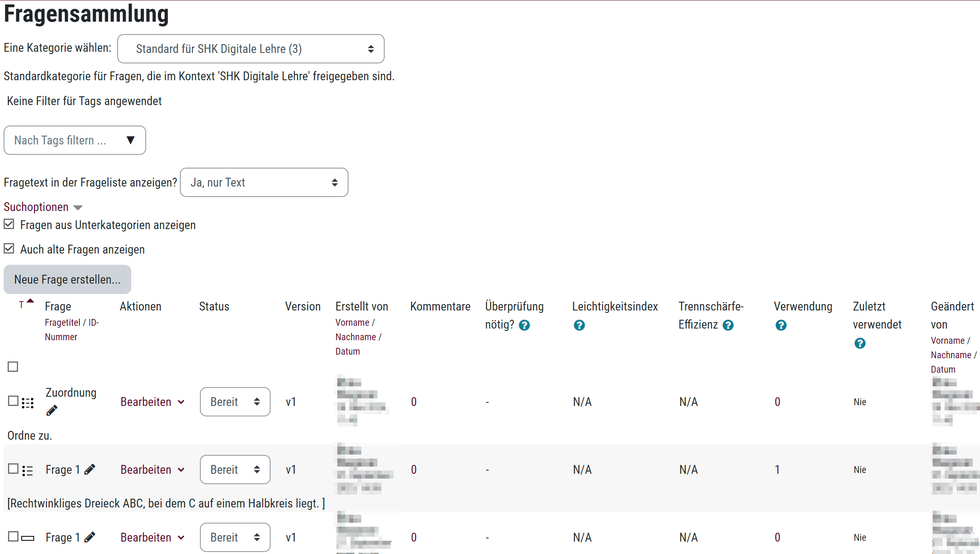
Task: Click pencil icon under Zuordnung title
Action: [52, 410]
